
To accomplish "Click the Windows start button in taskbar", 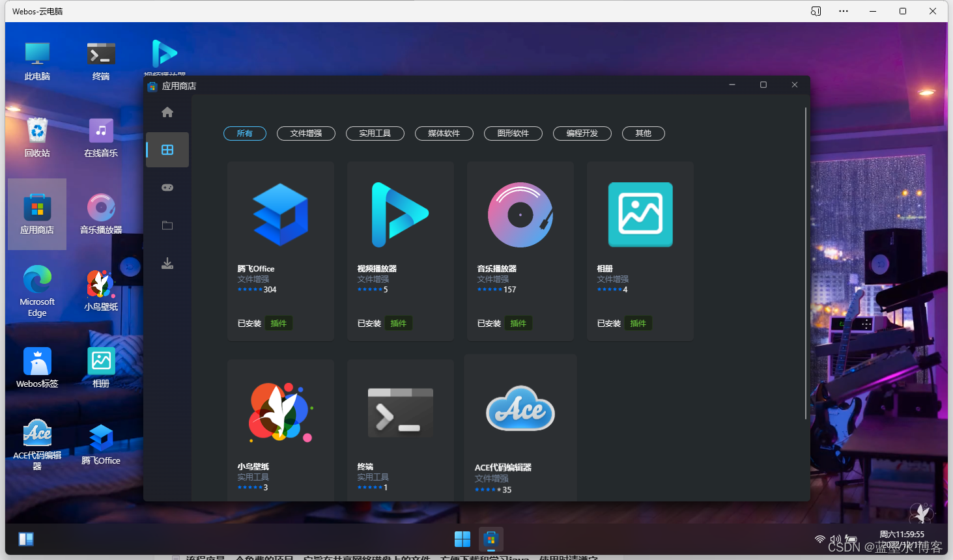I will 462,539.
